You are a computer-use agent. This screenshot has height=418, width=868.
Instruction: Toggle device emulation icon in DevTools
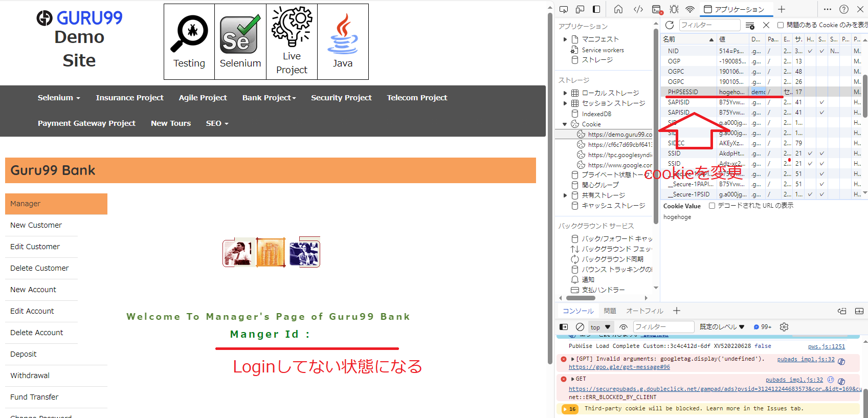click(x=580, y=9)
